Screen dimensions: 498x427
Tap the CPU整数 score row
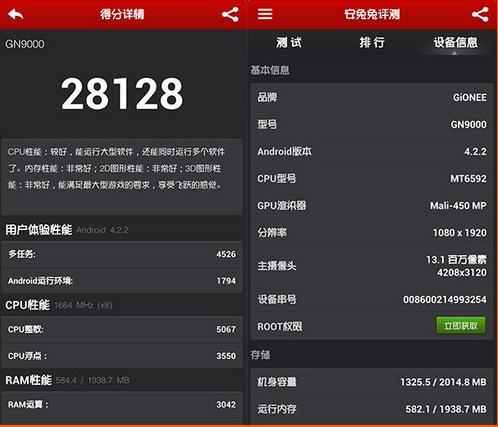pyautogui.click(x=122, y=329)
